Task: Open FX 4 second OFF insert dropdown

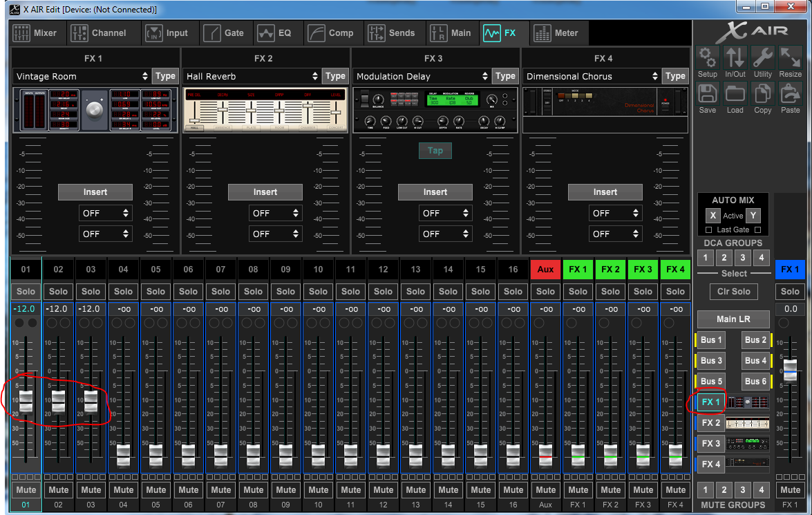Action: click(614, 234)
